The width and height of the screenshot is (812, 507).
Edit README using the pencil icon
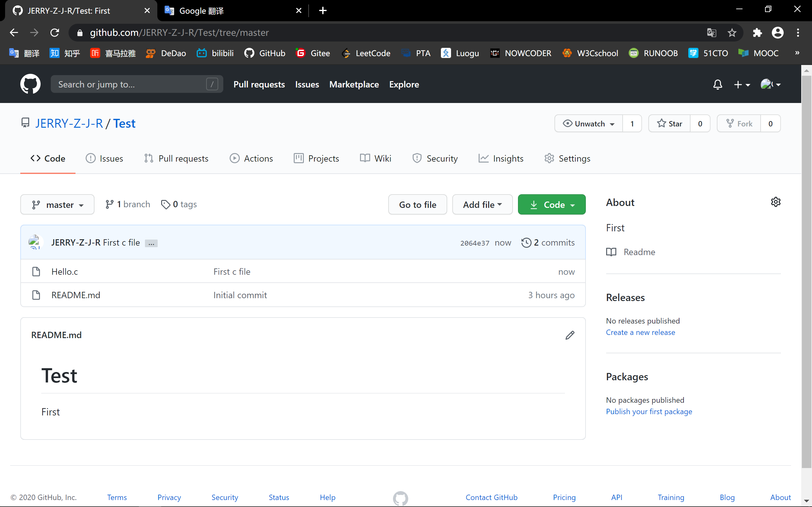pyautogui.click(x=570, y=335)
